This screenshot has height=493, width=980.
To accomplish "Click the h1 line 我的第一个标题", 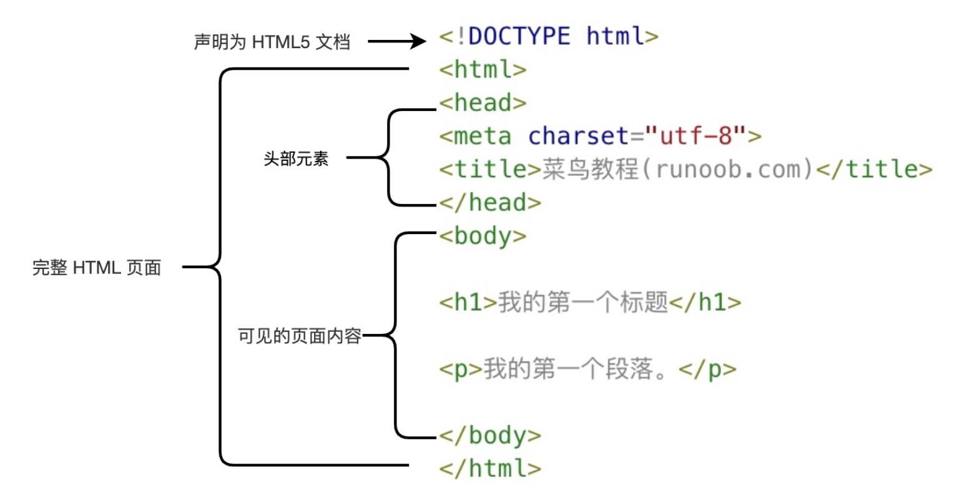I will tap(590, 302).
